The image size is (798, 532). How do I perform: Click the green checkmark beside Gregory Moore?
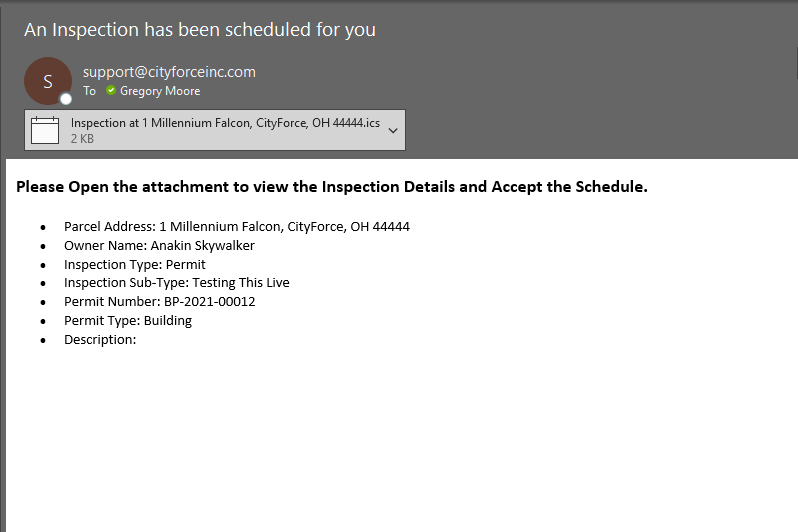pyautogui.click(x=111, y=90)
